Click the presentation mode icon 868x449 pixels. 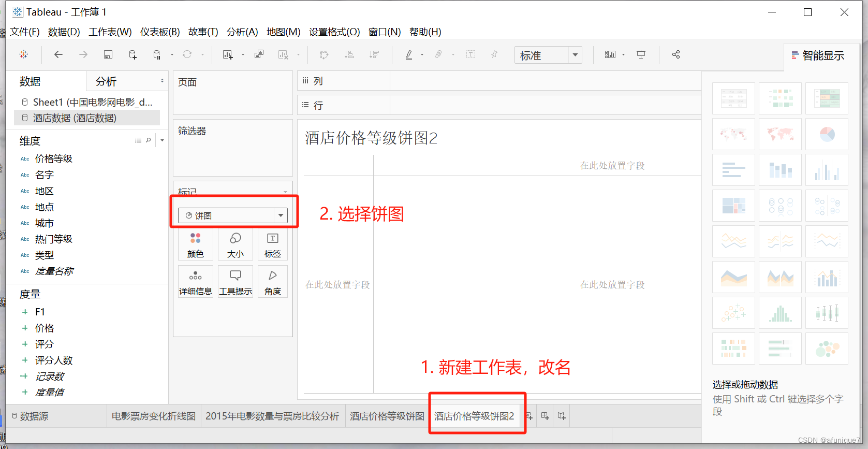[641, 54]
